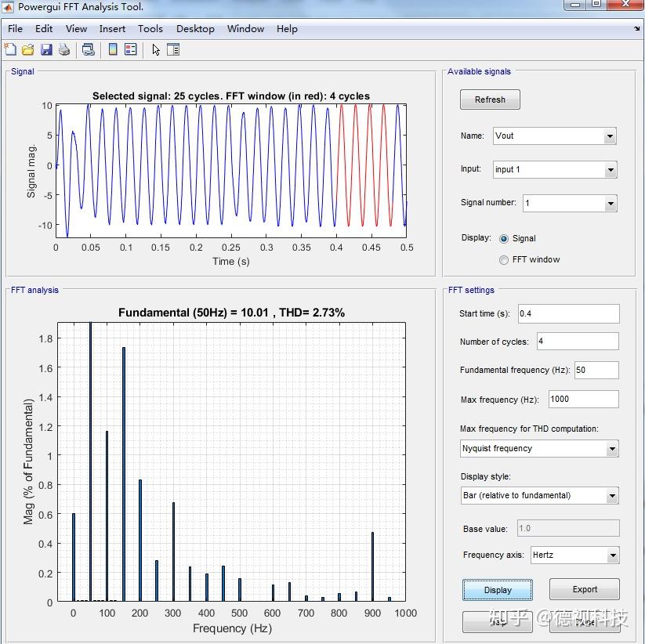The height and width of the screenshot is (644, 645).
Task: Click the Insert Legend icon
Action: (x=131, y=50)
